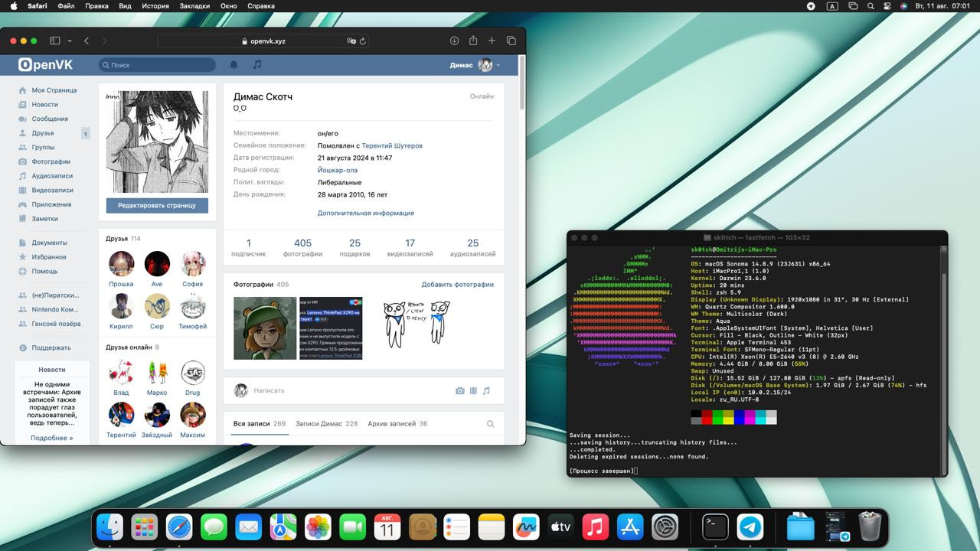Open the profile avatar image
The image size is (980, 551).
157,142
